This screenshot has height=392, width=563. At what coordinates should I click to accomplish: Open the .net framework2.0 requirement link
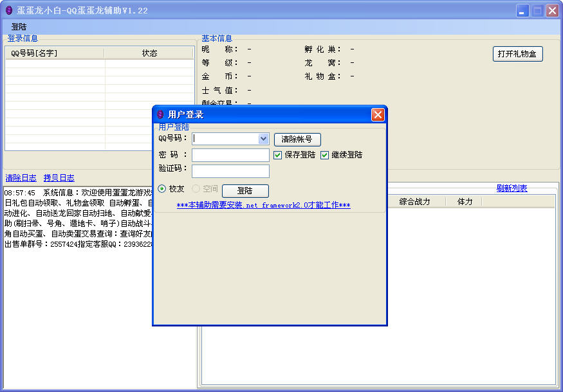(264, 205)
